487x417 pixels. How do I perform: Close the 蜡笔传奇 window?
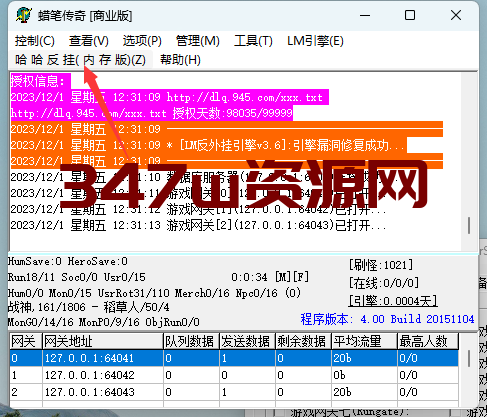456,15
